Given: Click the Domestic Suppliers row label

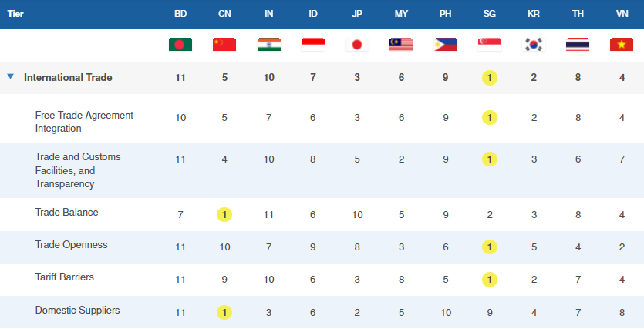Looking at the screenshot, I should 77,311.
